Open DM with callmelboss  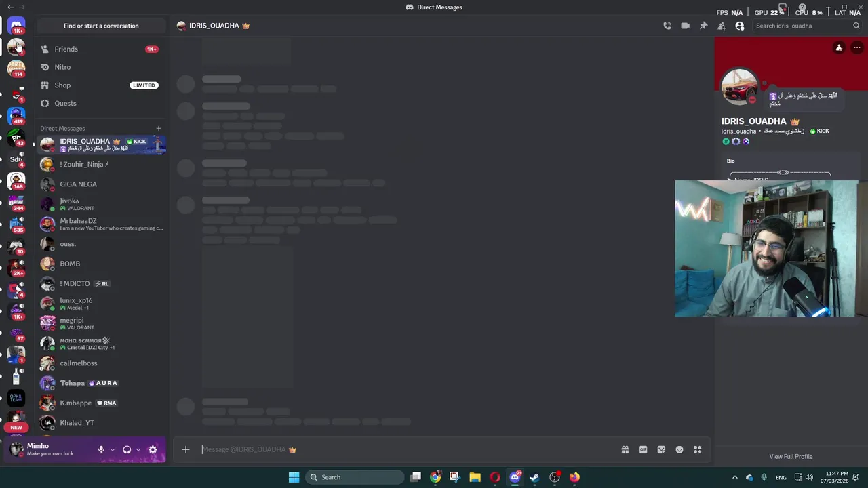(x=100, y=363)
